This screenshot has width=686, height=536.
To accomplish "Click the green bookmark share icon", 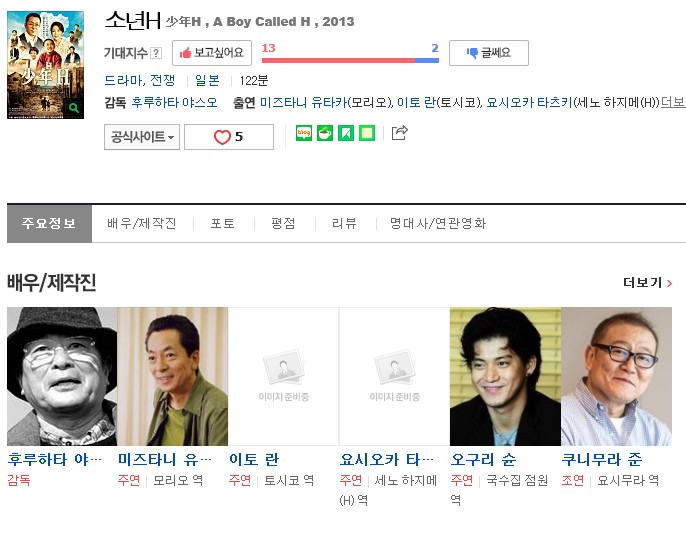I will point(346,133).
